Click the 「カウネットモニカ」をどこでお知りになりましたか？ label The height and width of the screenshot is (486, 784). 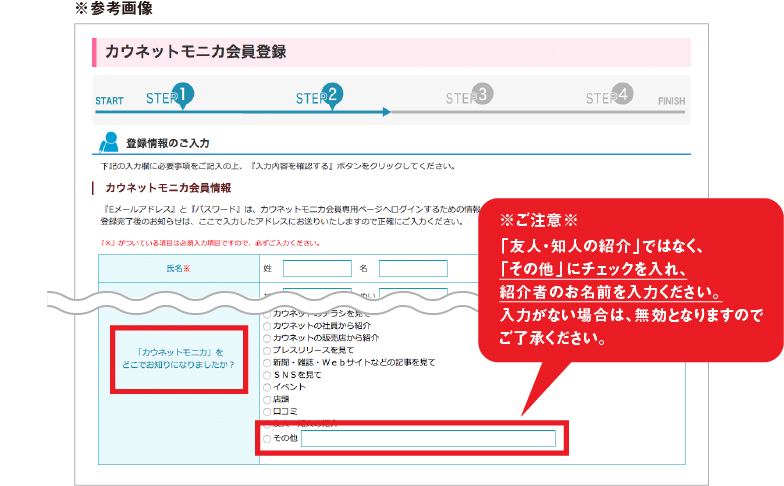point(179,358)
